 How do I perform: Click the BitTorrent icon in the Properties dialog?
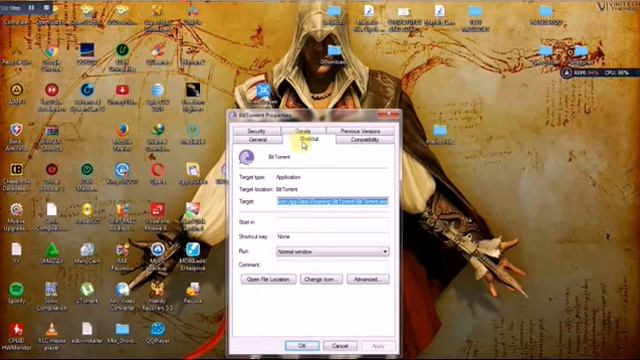point(247,157)
